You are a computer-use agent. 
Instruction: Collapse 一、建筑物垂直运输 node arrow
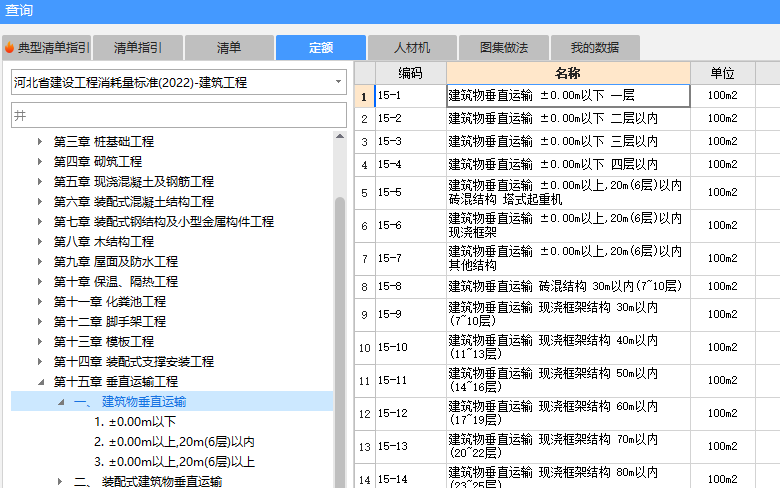(61, 402)
